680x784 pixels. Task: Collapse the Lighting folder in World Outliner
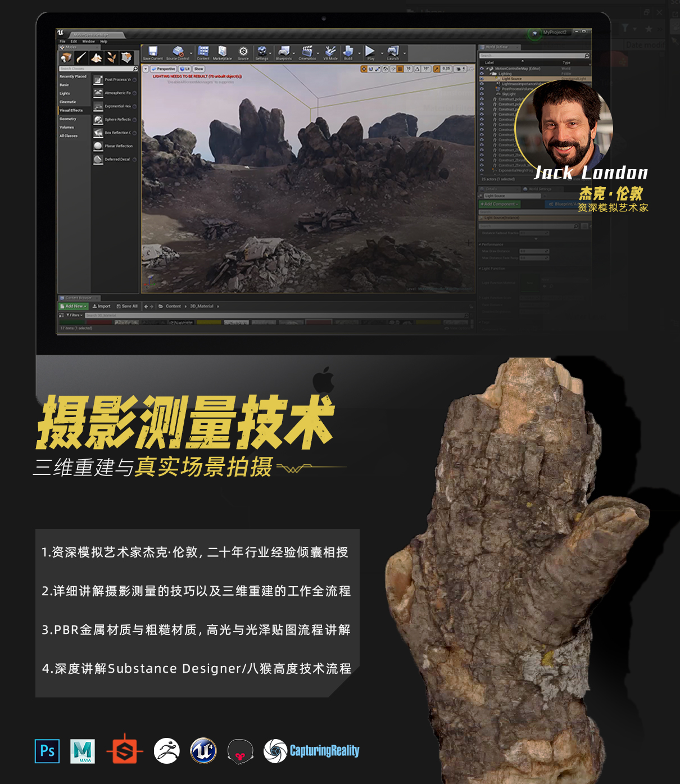(491, 74)
